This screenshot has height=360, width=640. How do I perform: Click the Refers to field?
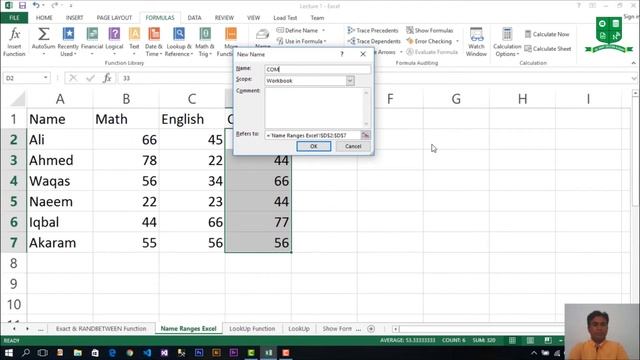pos(312,135)
